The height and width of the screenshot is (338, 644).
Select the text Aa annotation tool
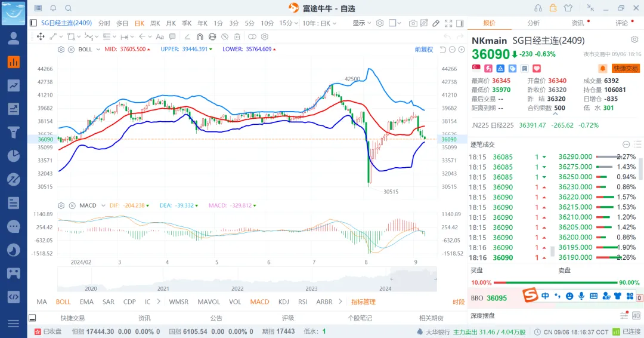(x=160, y=36)
